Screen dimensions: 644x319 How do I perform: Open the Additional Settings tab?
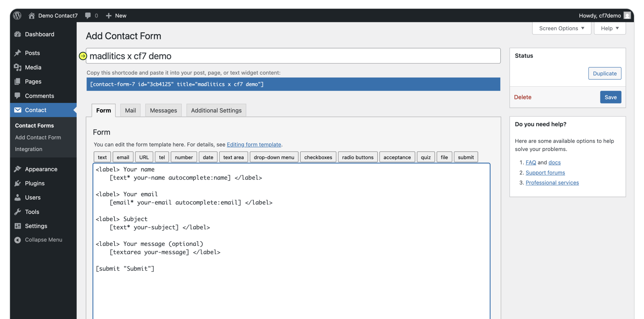click(x=216, y=110)
